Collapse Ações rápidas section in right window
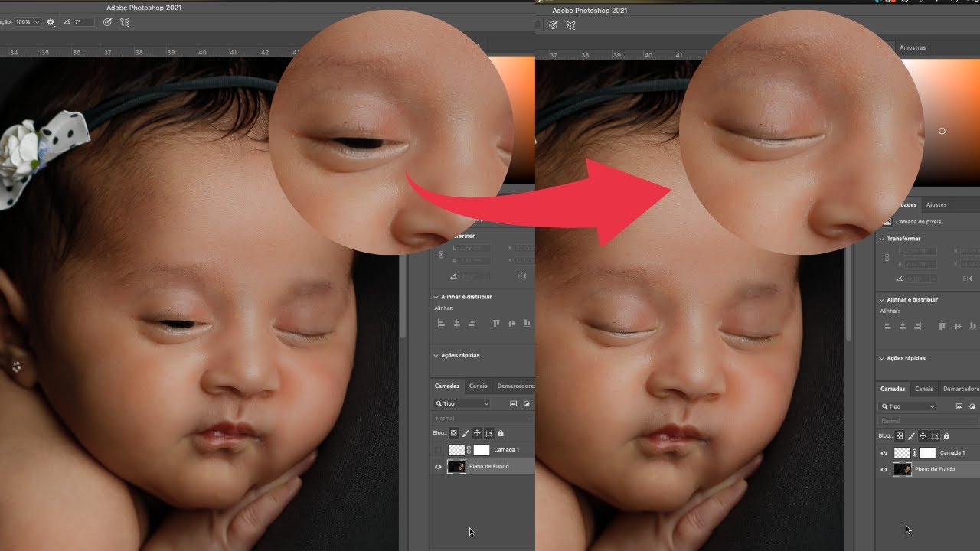The image size is (980, 551). pyautogui.click(x=882, y=358)
